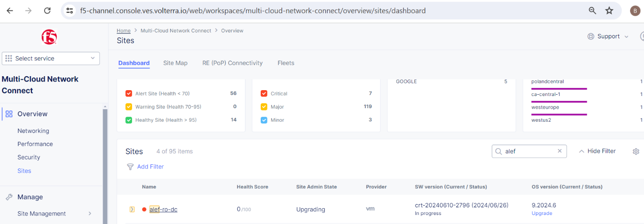Viewport: 644px width, 224px height.
Task: Switch to the Site Map tab
Action: [x=175, y=63]
